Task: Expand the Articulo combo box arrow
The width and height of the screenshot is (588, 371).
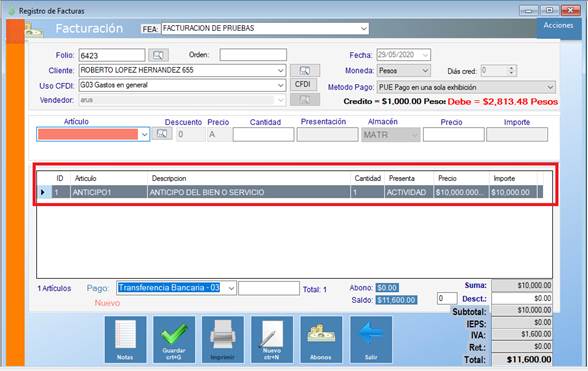Action: click(144, 135)
